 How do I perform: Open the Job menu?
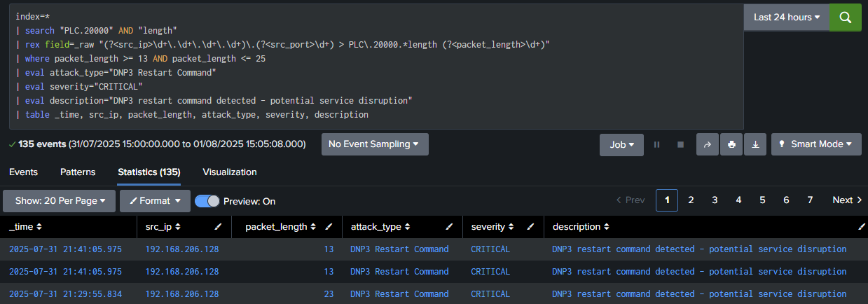(621, 144)
